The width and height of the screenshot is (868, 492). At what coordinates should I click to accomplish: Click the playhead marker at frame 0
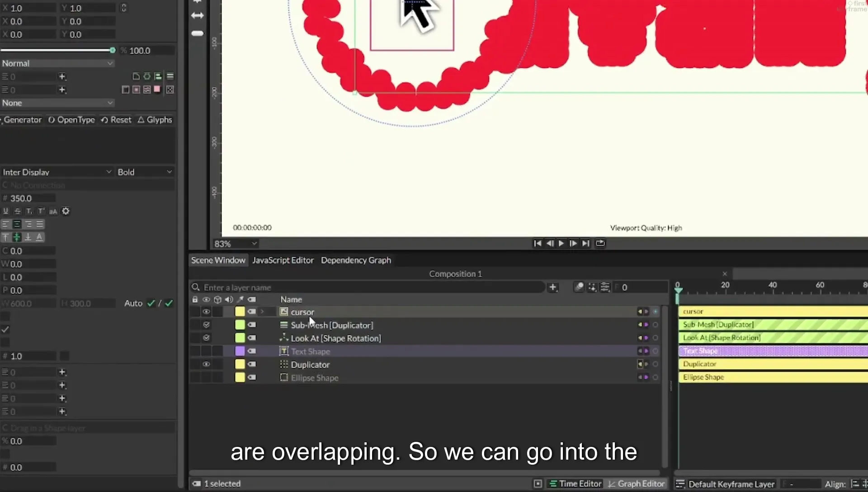point(678,292)
